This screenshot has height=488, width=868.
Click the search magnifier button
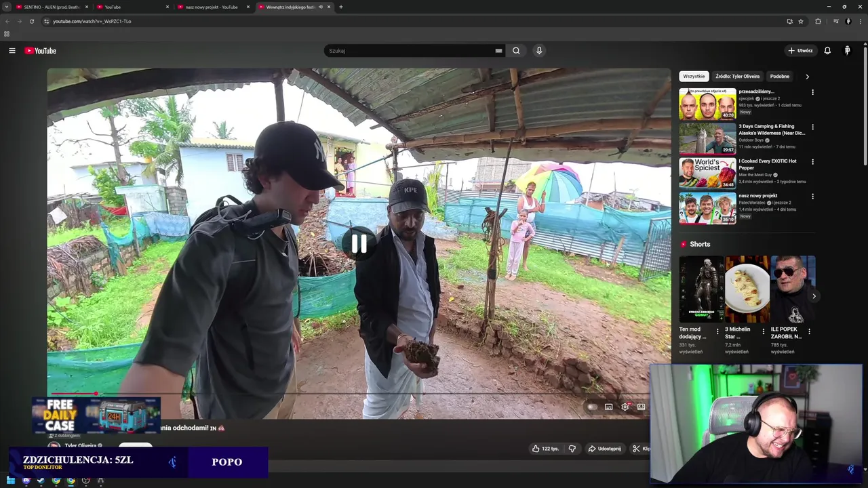[x=516, y=51]
